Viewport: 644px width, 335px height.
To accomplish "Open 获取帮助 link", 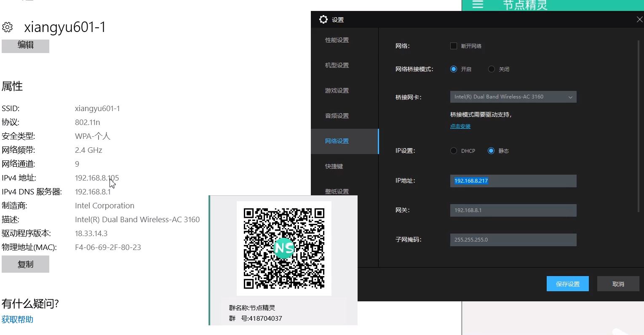I will tap(17, 319).
